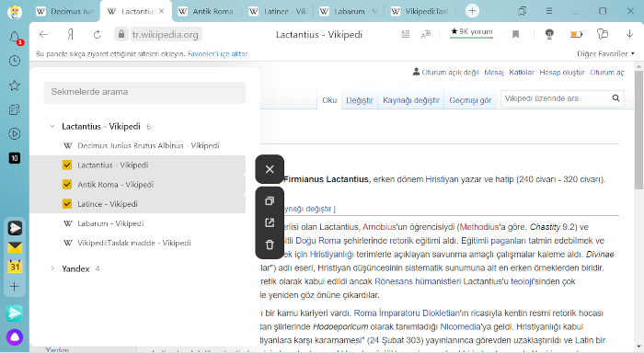Switch to the Latince browser tab

pyautogui.click(x=278, y=12)
